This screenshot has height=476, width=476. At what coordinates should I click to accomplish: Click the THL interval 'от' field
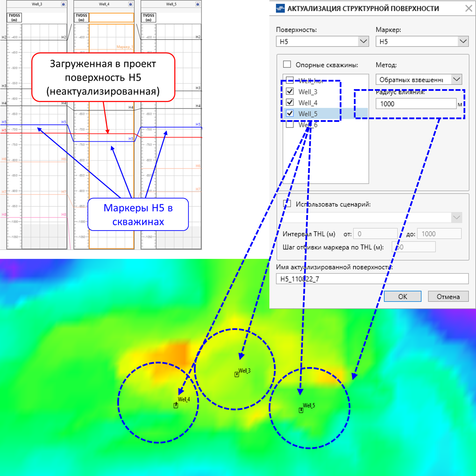click(x=375, y=233)
